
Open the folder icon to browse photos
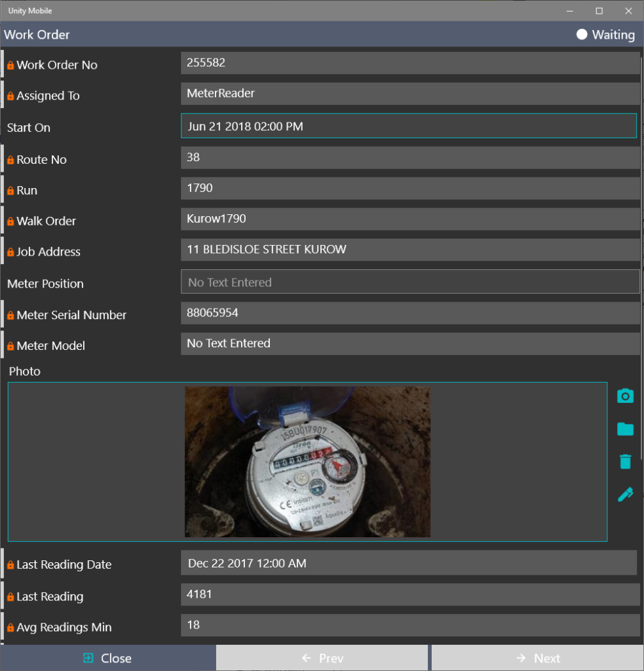(625, 429)
